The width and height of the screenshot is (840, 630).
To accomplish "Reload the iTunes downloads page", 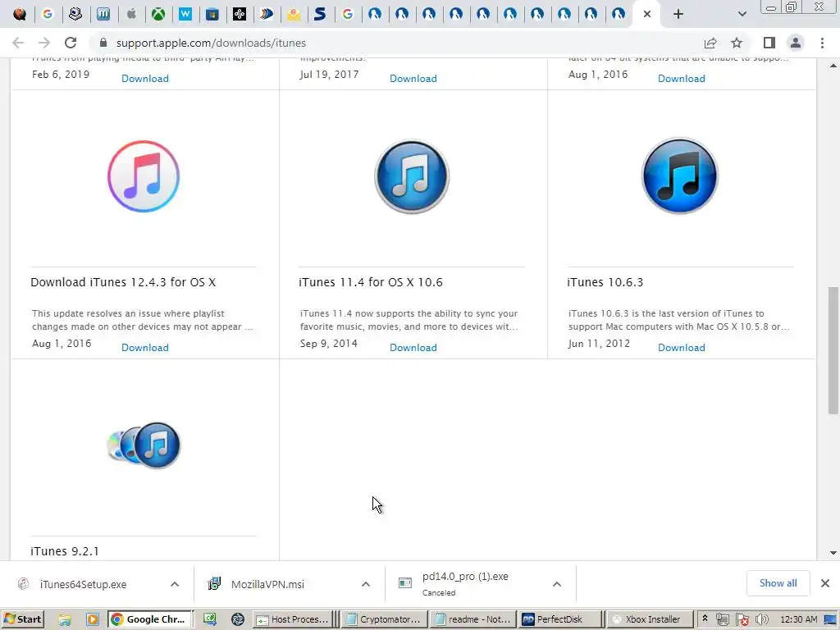I will tap(71, 43).
